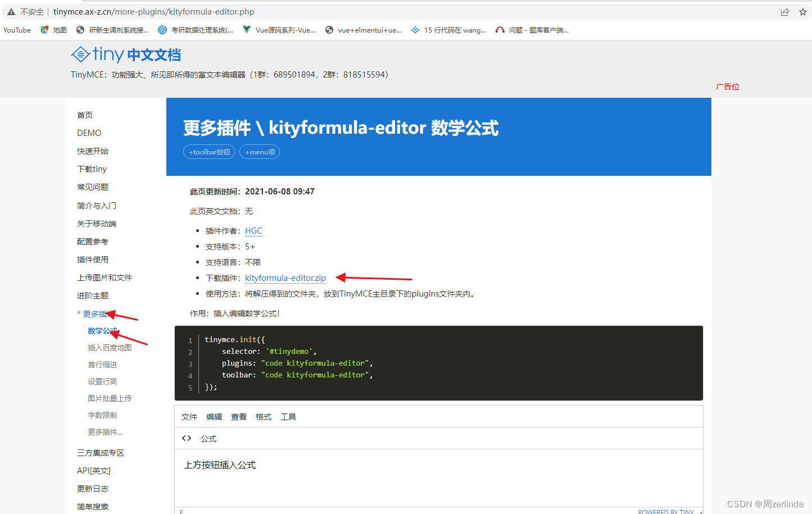Viewport: 812px width, 514px height.
Task: Click the 地图 bookmark favicon
Action: tap(44, 30)
